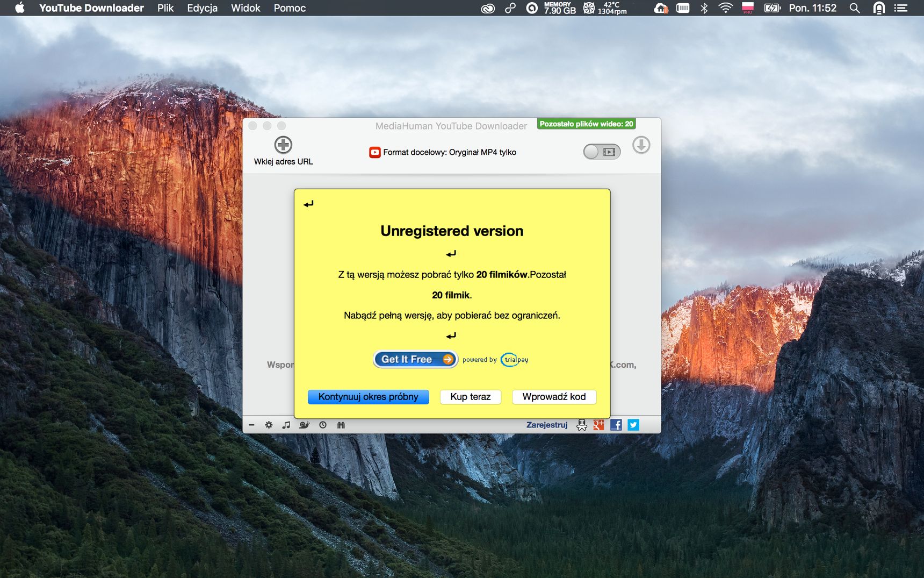Screen dimensions: 924x578
Task: Click the MediaHuman mascot icon in bottom bar
Action: tap(582, 425)
